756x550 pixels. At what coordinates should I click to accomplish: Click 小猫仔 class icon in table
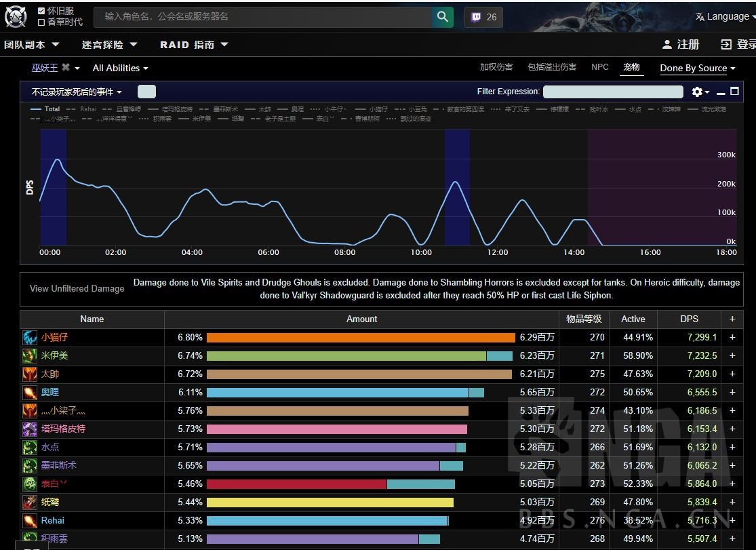(x=30, y=338)
